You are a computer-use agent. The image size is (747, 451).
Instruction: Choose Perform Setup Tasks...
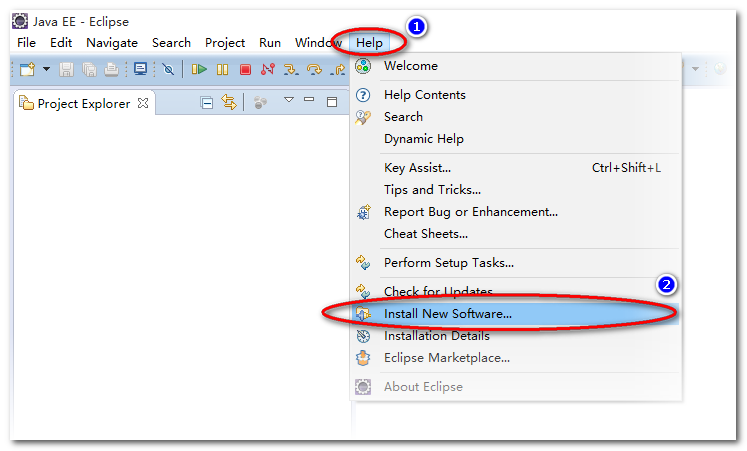pos(516,262)
